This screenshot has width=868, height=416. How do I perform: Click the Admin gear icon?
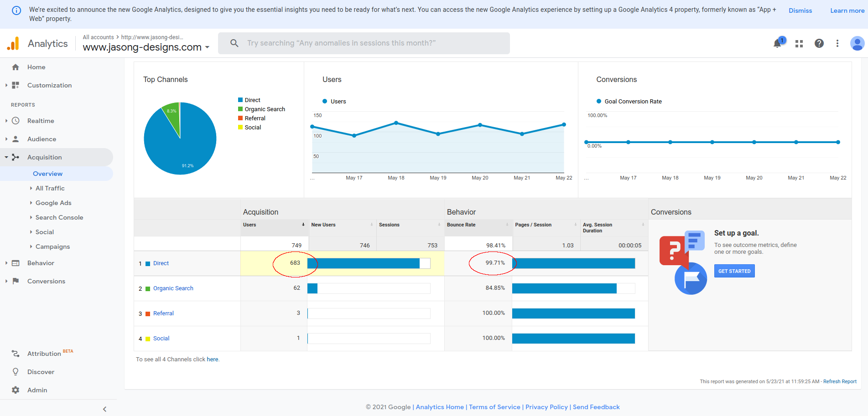coord(16,390)
